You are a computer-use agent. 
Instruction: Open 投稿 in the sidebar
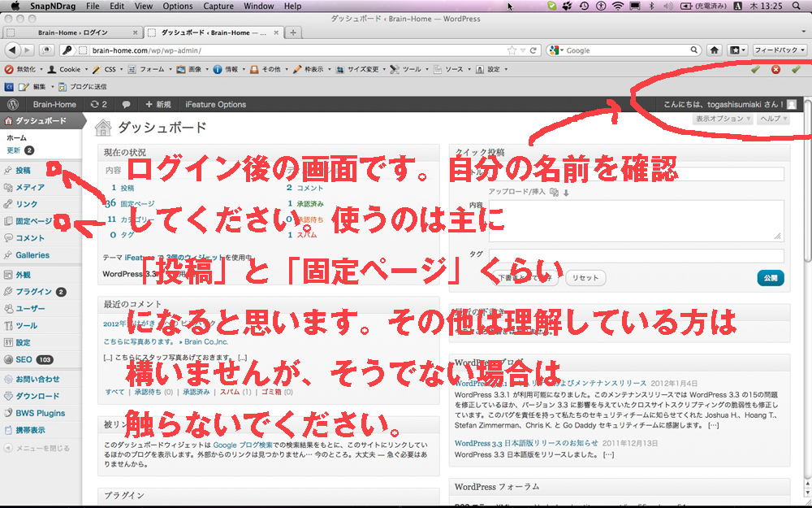[24, 170]
